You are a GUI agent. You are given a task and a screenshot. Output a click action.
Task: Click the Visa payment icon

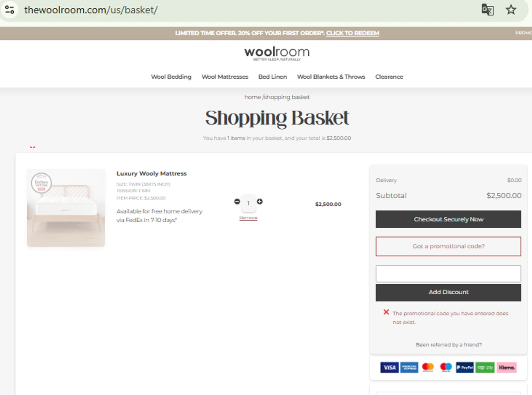389,367
